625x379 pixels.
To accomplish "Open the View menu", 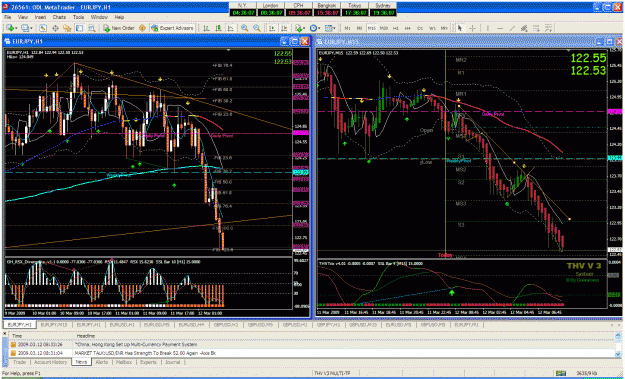I will click(x=23, y=17).
